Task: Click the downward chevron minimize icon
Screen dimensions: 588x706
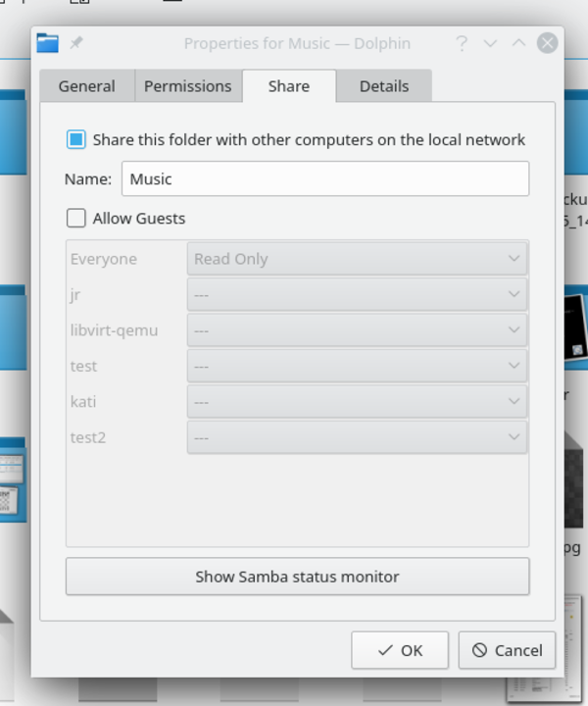Action: 491,43
